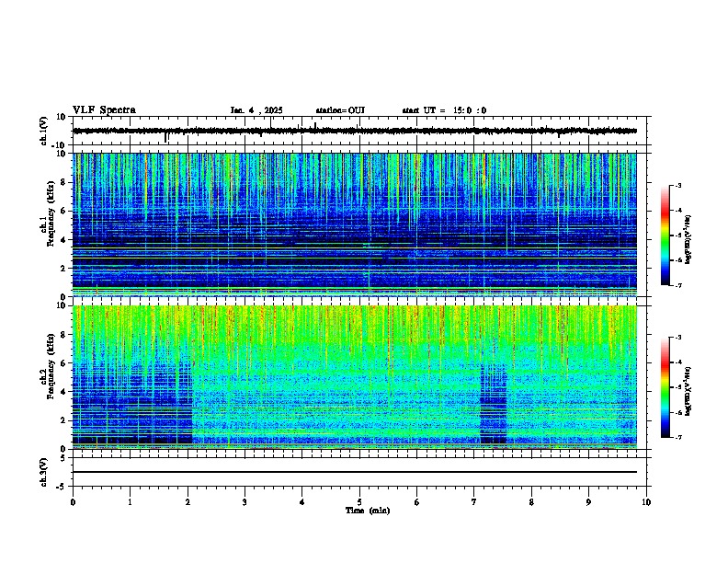Click the "-5" tick on ch.3(V) axis
The width and height of the screenshot is (728, 563).
(x=61, y=487)
